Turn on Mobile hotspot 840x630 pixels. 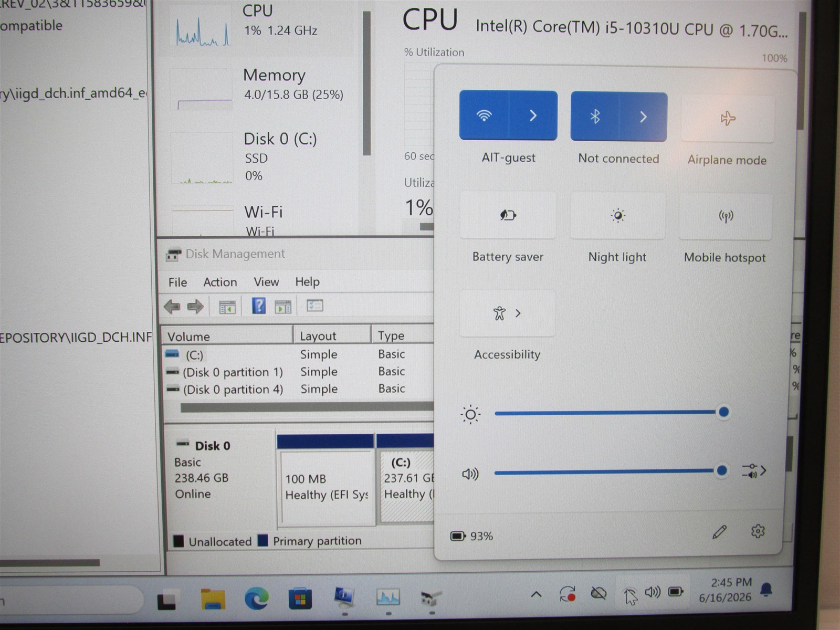tap(726, 216)
